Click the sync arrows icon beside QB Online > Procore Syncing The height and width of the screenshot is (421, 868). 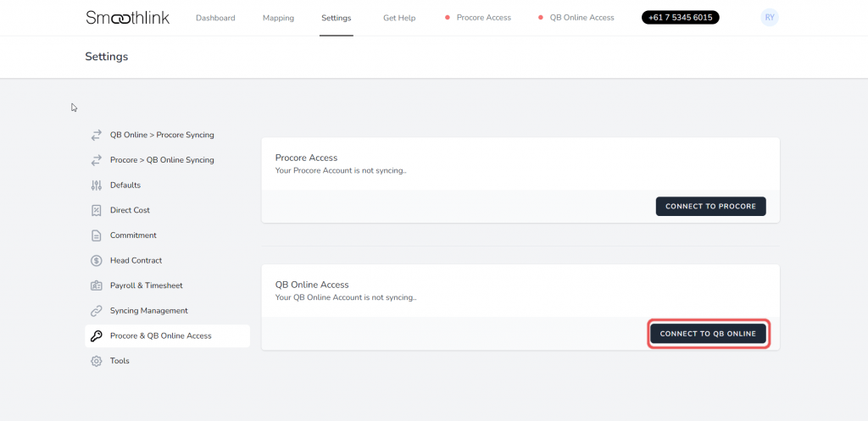click(x=97, y=135)
